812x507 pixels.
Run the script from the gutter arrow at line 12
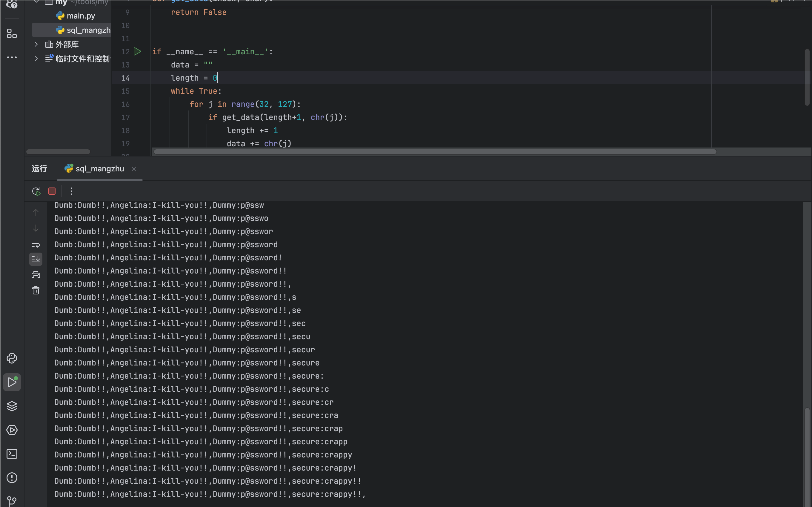pyautogui.click(x=137, y=52)
